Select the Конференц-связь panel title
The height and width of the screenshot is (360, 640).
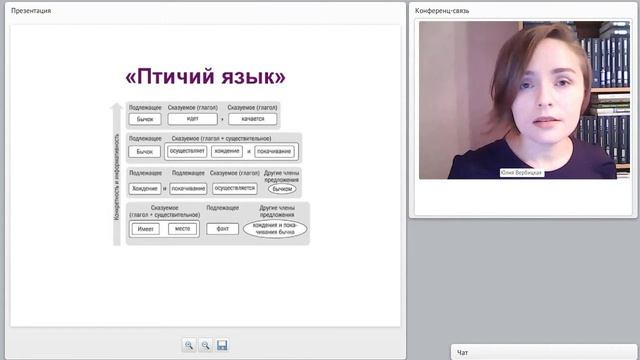tap(442, 11)
